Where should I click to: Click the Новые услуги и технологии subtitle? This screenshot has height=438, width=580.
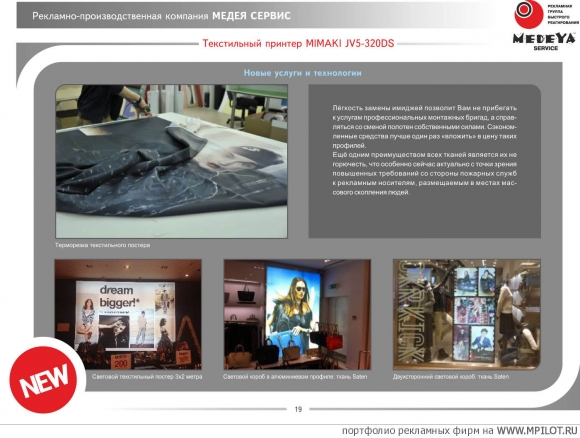[x=302, y=73]
